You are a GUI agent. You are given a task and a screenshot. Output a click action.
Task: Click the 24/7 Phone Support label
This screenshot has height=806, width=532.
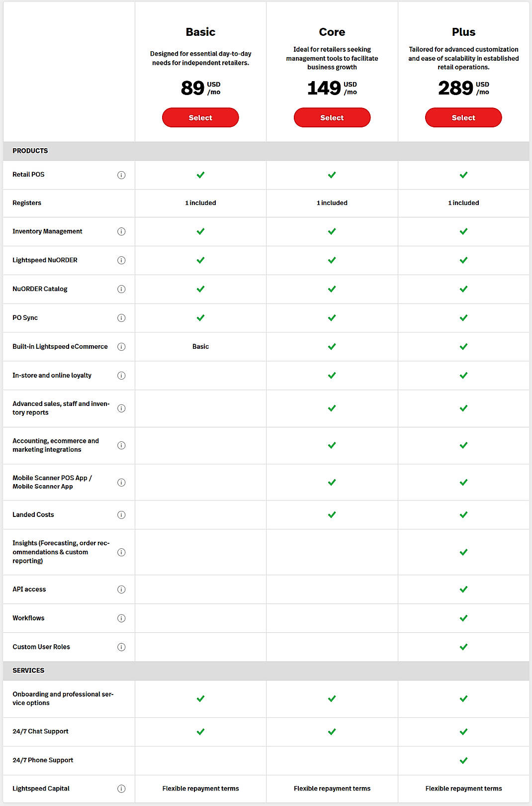click(x=43, y=760)
